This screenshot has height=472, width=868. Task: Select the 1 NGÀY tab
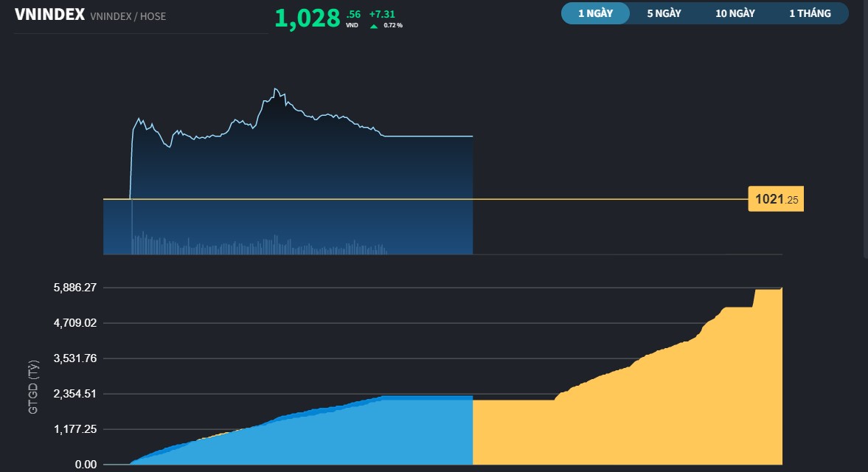pyautogui.click(x=595, y=13)
